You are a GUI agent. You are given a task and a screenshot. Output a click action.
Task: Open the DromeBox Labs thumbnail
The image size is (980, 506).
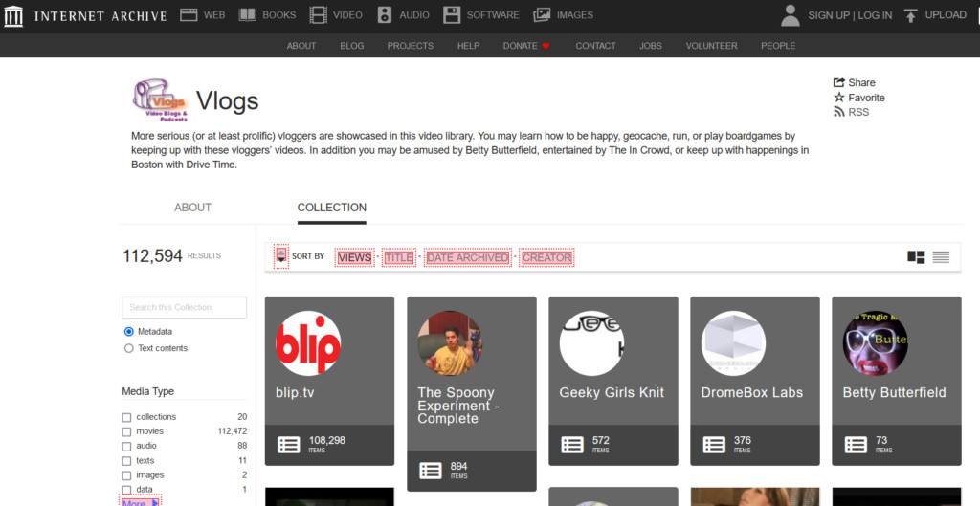[734, 343]
